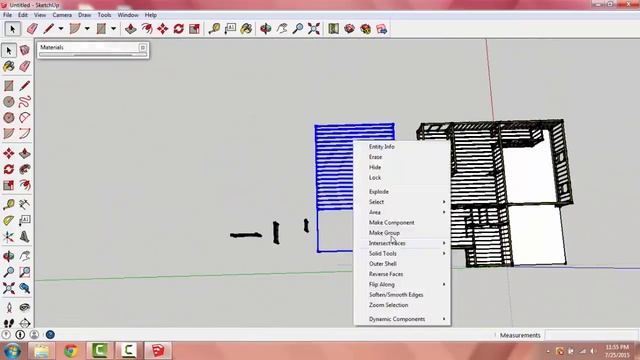Choose Soften/Smooth Edges option
The width and height of the screenshot is (640, 360).
click(x=396, y=295)
